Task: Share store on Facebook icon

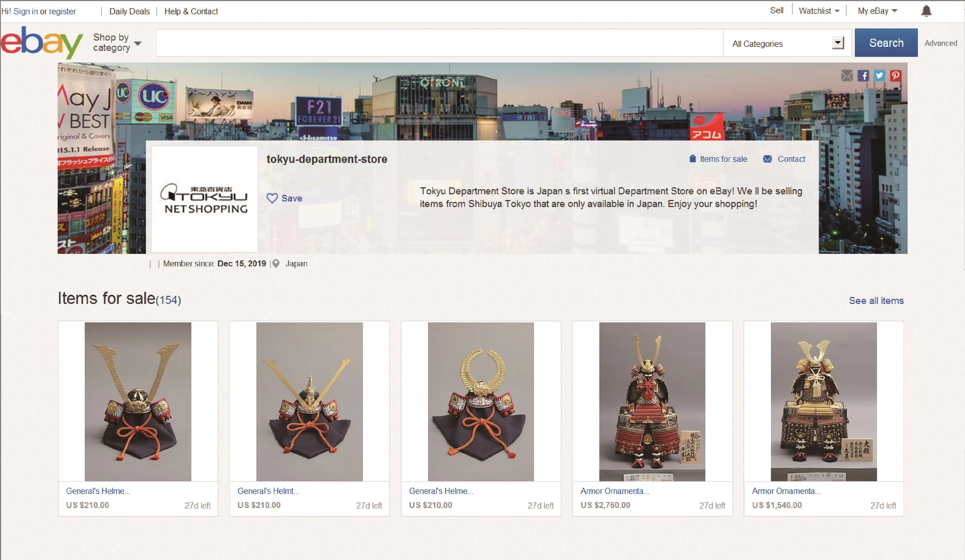Action: pos(863,76)
